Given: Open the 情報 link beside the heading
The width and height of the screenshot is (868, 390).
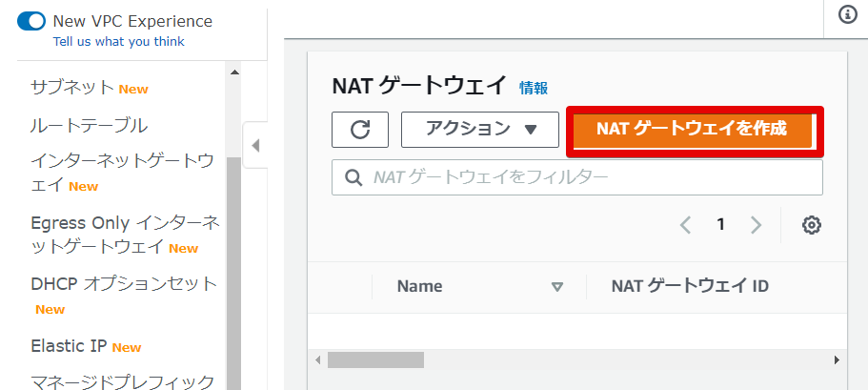Looking at the screenshot, I should [x=534, y=88].
